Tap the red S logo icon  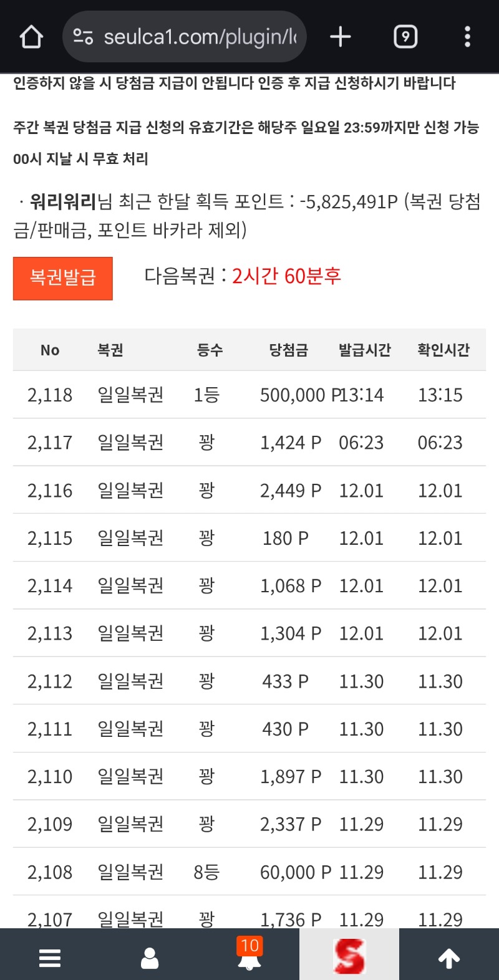[349, 956]
